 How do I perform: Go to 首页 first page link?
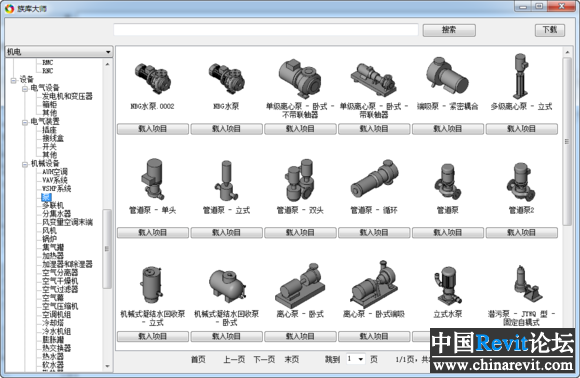click(198, 359)
